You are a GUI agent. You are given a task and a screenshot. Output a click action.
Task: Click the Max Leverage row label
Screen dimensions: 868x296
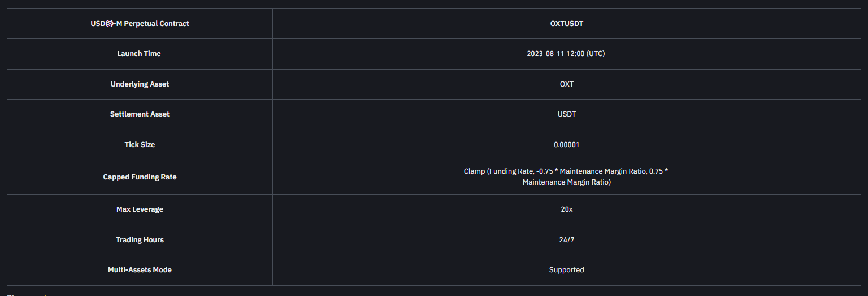pyautogui.click(x=140, y=209)
